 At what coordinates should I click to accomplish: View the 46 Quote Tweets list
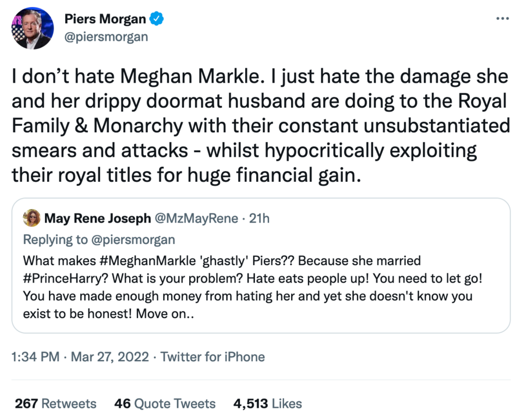[165, 403]
